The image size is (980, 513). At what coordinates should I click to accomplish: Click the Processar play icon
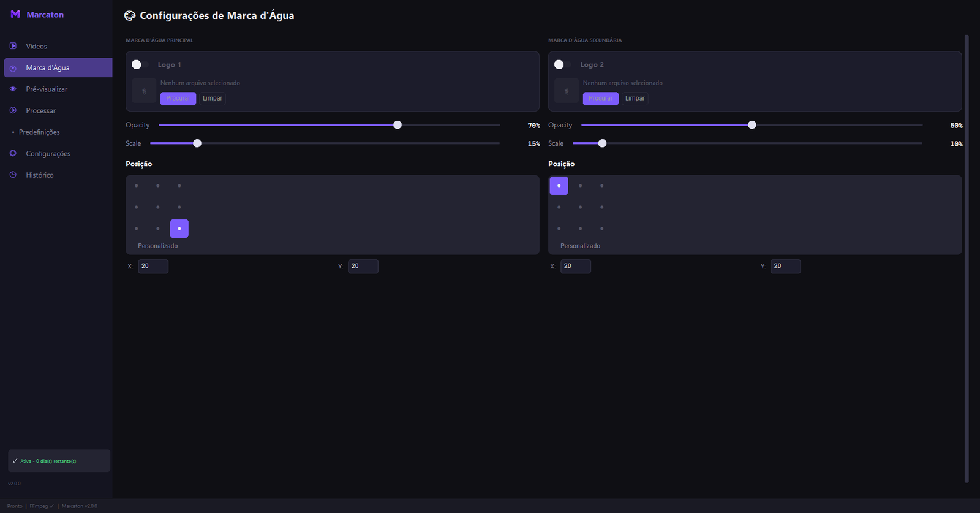[x=13, y=110]
